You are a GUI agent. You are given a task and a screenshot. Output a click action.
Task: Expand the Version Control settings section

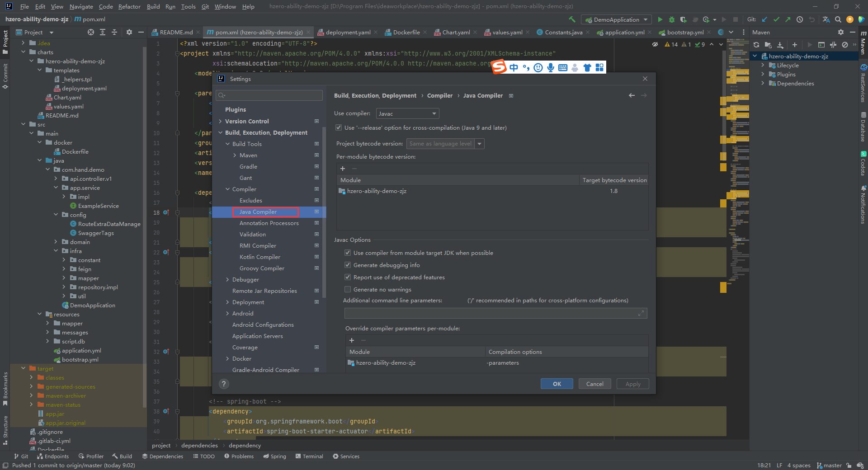pyautogui.click(x=220, y=121)
